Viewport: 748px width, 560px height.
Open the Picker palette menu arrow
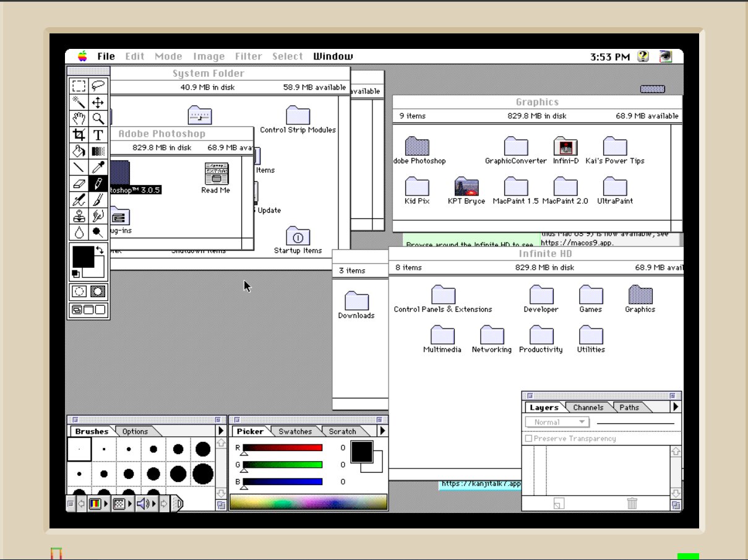click(x=382, y=431)
